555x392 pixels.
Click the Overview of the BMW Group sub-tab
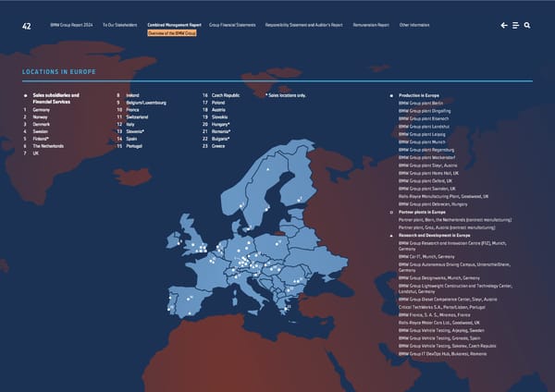(x=172, y=32)
